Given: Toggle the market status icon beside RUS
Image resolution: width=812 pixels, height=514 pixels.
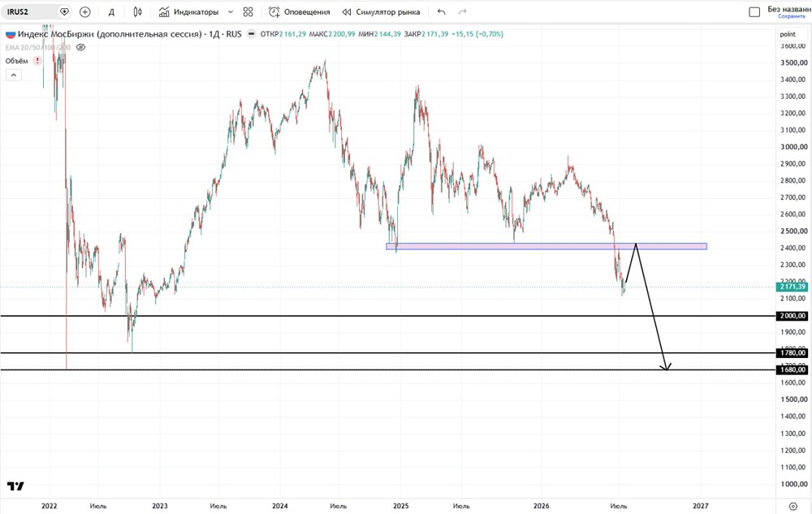Looking at the screenshot, I should pyautogui.click(x=251, y=34).
